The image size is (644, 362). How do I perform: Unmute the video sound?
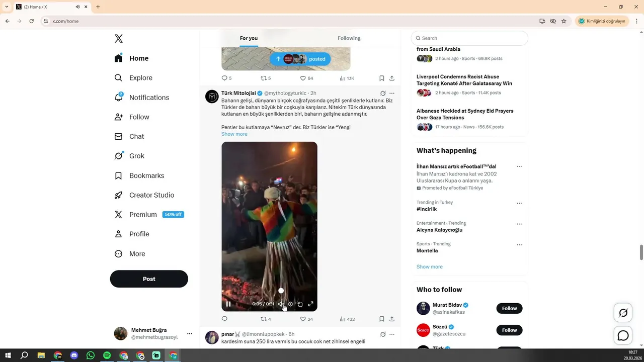coord(281,304)
